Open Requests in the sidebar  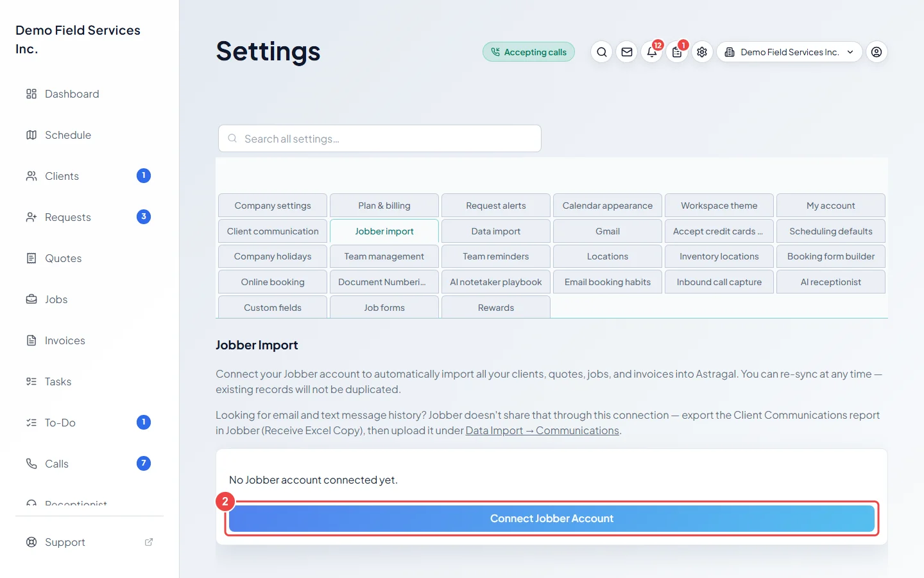point(90,217)
